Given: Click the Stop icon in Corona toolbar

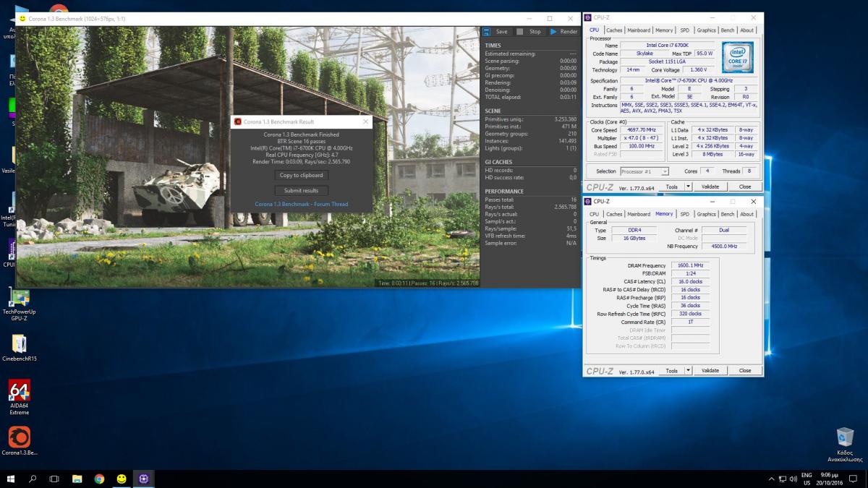Looking at the screenshot, I should (522, 31).
